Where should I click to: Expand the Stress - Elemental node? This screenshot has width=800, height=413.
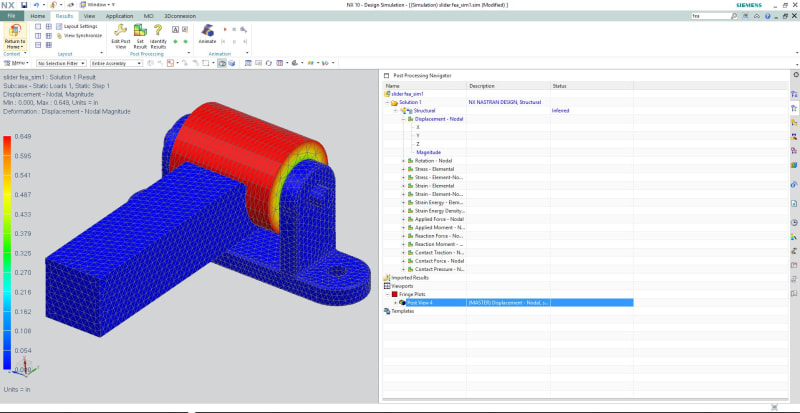click(403, 169)
